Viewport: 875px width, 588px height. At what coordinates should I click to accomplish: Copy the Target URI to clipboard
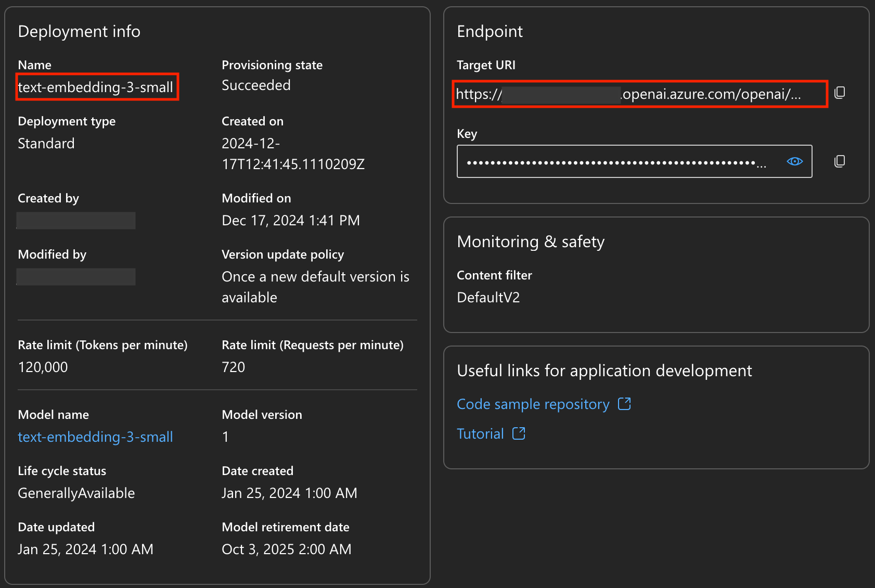pyautogui.click(x=840, y=93)
